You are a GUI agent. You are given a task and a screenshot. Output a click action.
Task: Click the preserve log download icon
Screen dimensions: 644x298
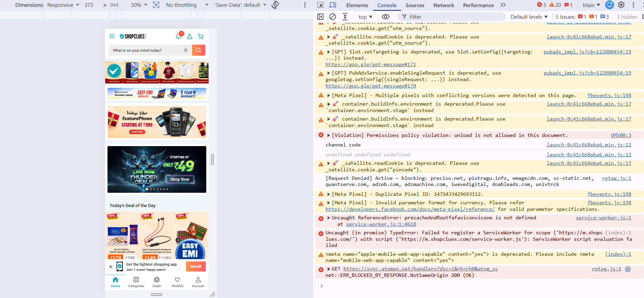click(x=345, y=17)
